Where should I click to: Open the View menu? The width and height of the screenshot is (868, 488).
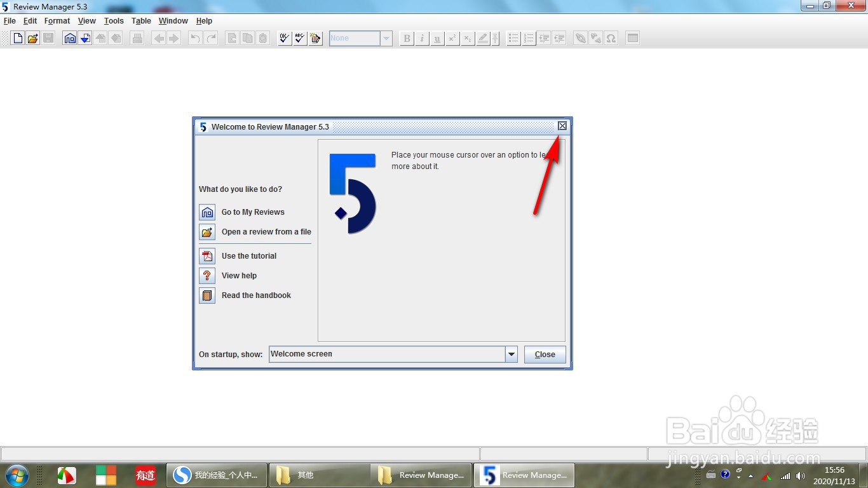(87, 21)
